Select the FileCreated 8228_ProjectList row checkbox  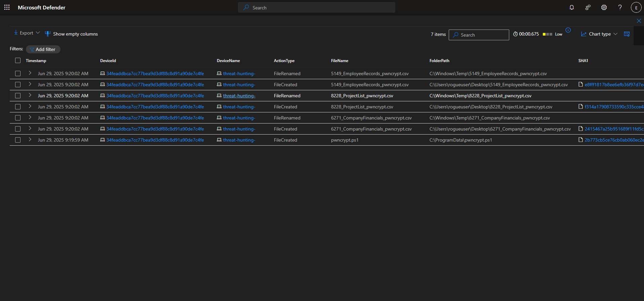click(18, 107)
